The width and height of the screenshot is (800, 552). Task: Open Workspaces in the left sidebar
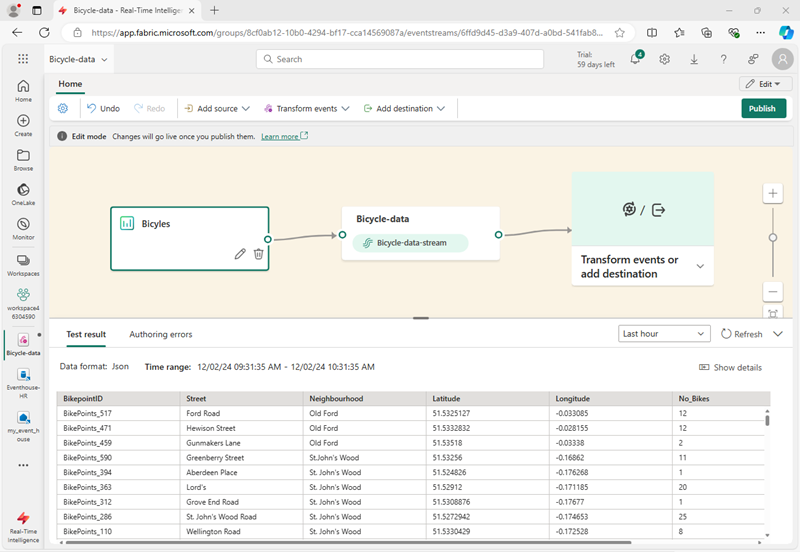tap(23, 265)
